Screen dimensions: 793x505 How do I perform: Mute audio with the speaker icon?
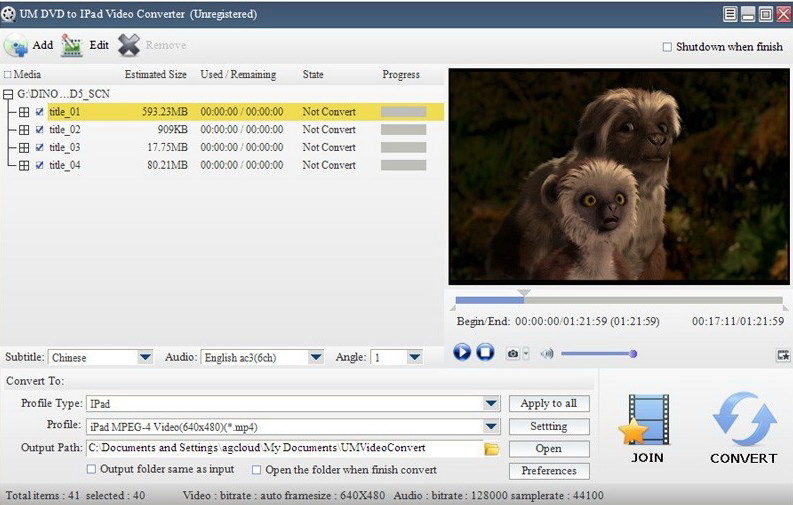[x=547, y=353]
